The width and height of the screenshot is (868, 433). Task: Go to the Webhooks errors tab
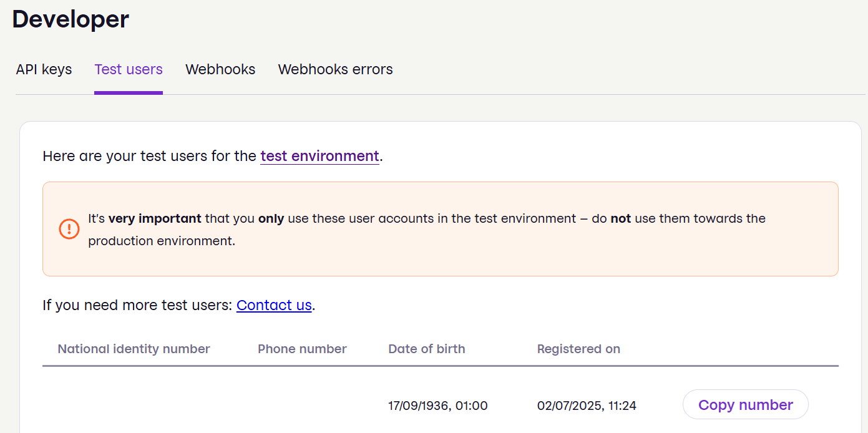tap(335, 69)
